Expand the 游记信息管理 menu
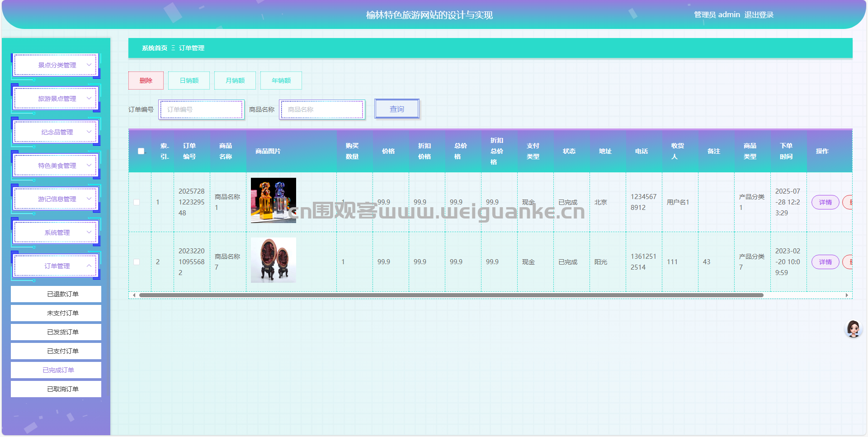This screenshot has width=868, height=437. coord(56,199)
